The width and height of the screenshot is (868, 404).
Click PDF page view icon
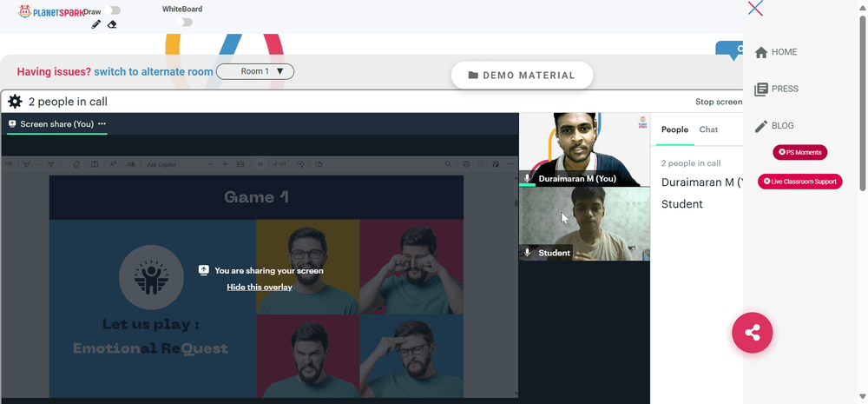[x=319, y=164]
